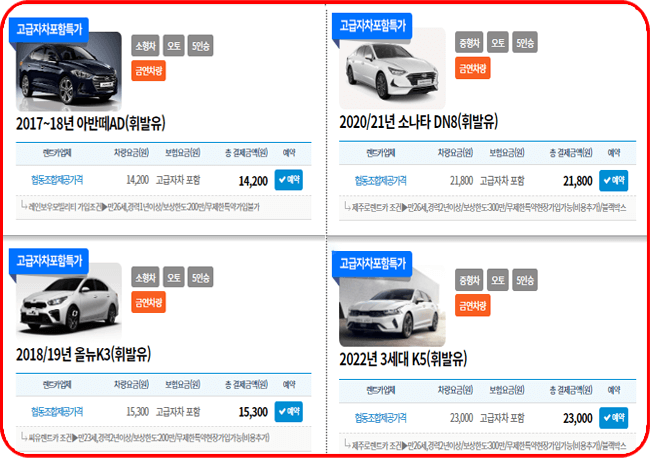The width and height of the screenshot is (650, 458).
Task: Click 5인승 tag on K5 card
Action: coord(525,280)
